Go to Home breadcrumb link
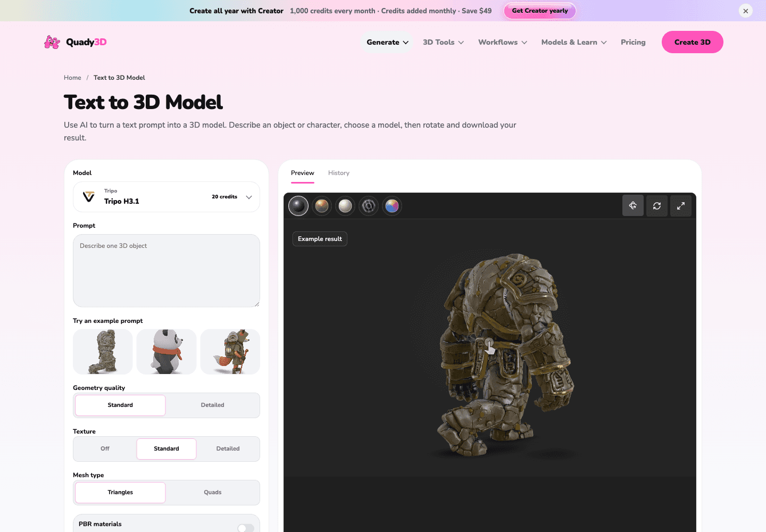This screenshot has height=532, width=766. (72, 78)
